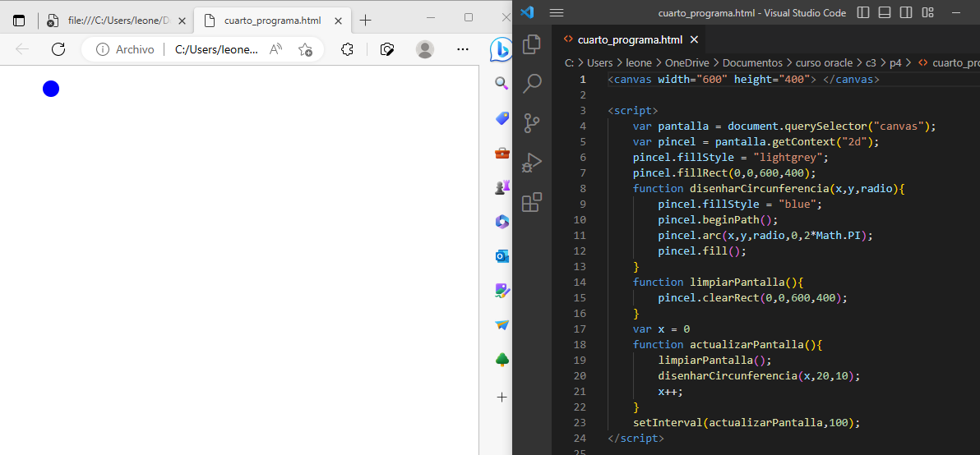Open the c3 breadcrumb segment
This screenshot has width=980, height=455.
(x=871, y=62)
